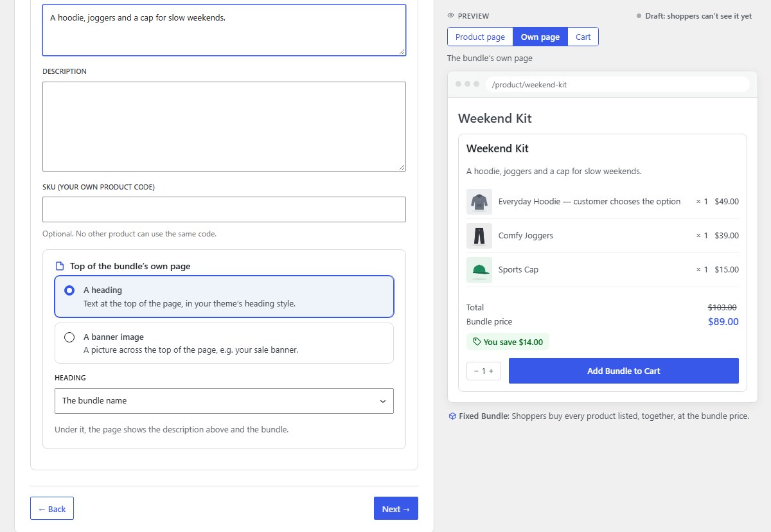Viewport: 771px width, 532px height.
Task: Click the struck-through $103.00 total
Action: (722, 308)
